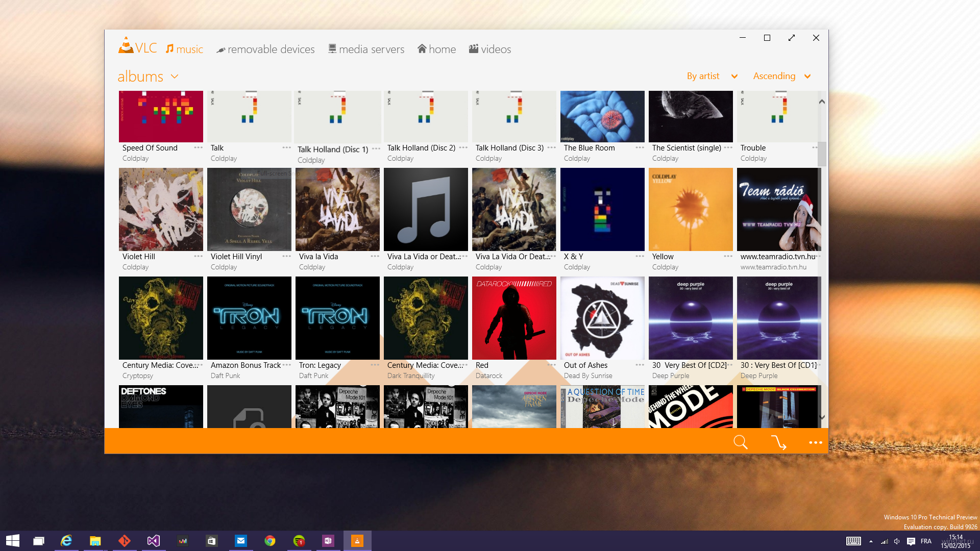Toggle full-screen with the diagonal arrow icon

pos(792,38)
